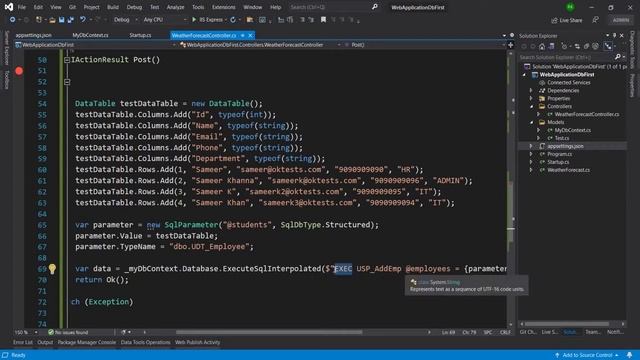Collapse the Models folder

[531, 122]
